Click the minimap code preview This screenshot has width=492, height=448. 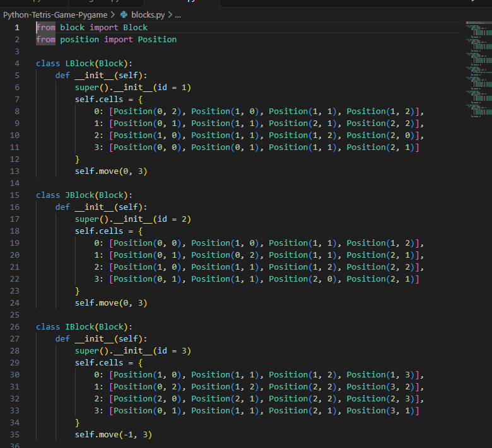click(x=478, y=69)
